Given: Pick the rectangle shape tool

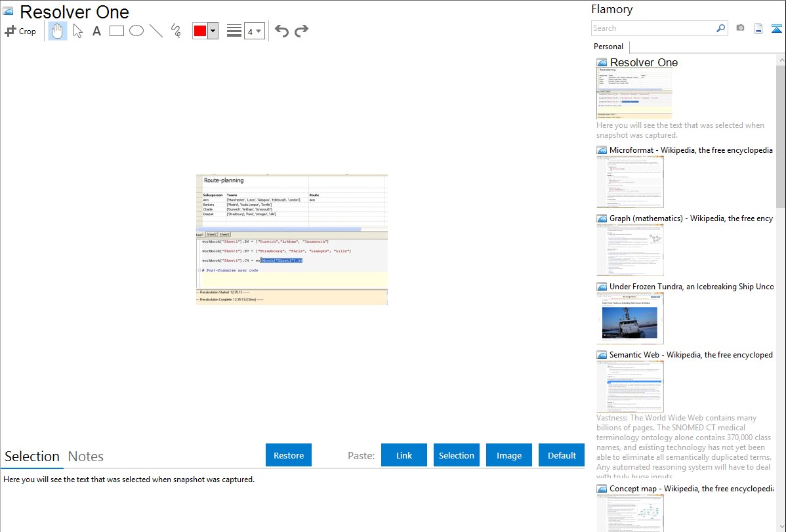Looking at the screenshot, I should pos(117,31).
